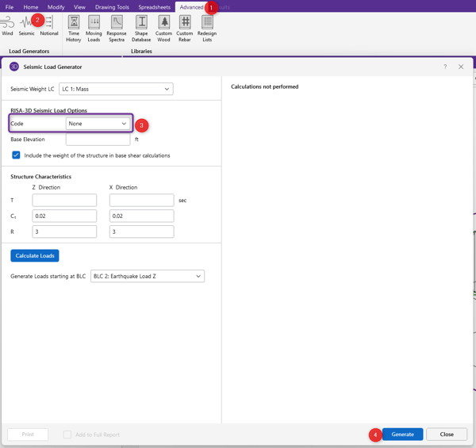Click the X Direction R field

click(142, 232)
